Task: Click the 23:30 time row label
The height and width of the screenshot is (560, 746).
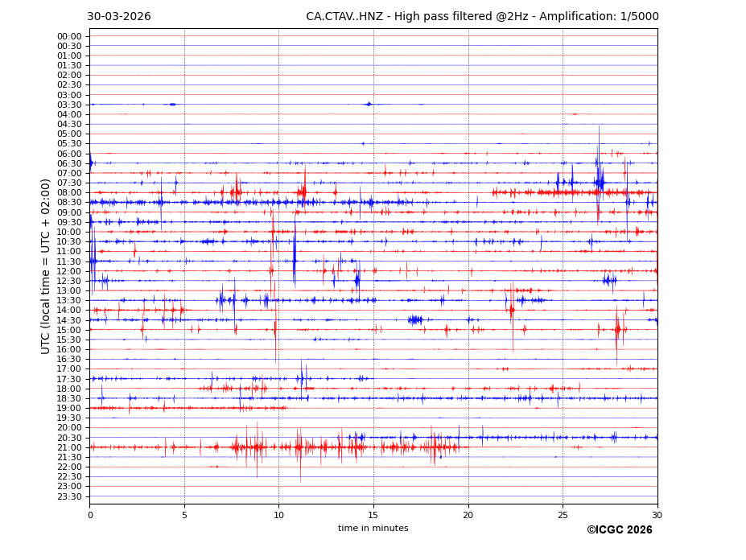Action: pos(69,496)
